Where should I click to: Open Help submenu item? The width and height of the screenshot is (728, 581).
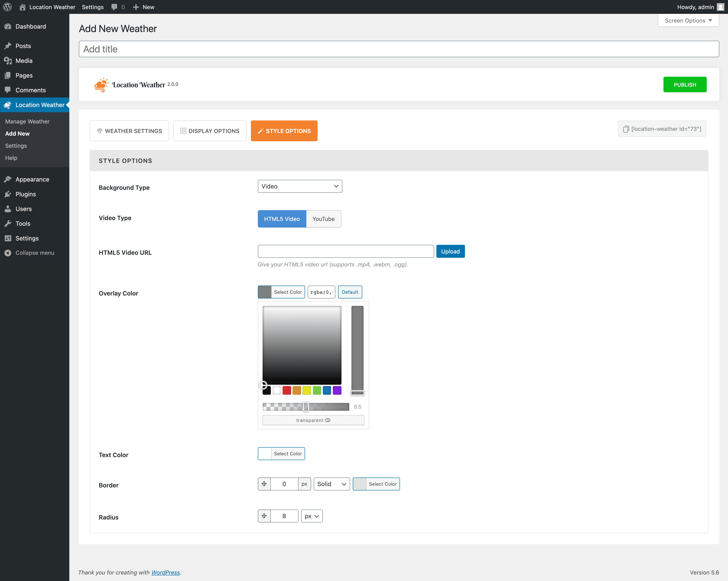point(11,158)
